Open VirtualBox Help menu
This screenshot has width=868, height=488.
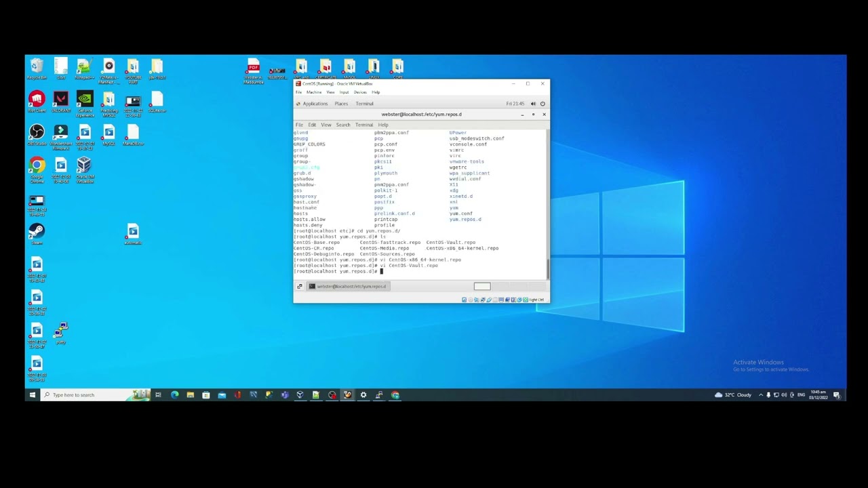tap(376, 92)
